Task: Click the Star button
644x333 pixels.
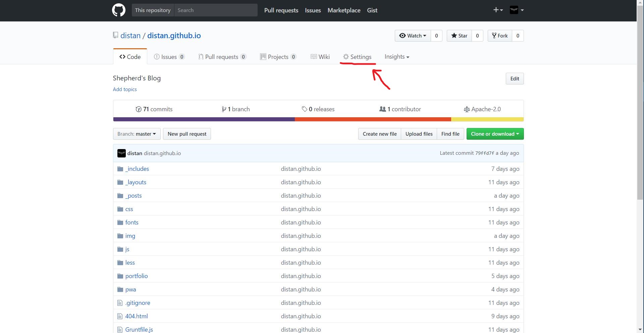Action: [459, 36]
